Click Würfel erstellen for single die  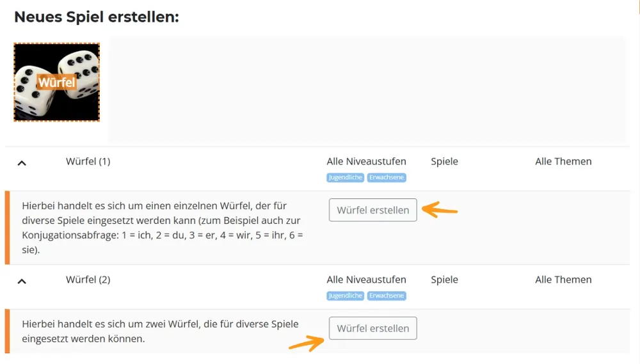372,210
